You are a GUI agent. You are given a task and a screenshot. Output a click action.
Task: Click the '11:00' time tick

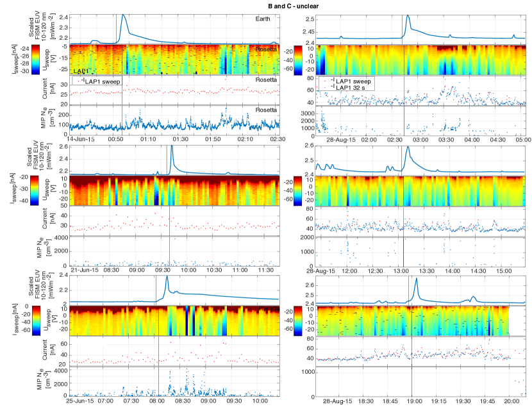(x=240, y=270)
